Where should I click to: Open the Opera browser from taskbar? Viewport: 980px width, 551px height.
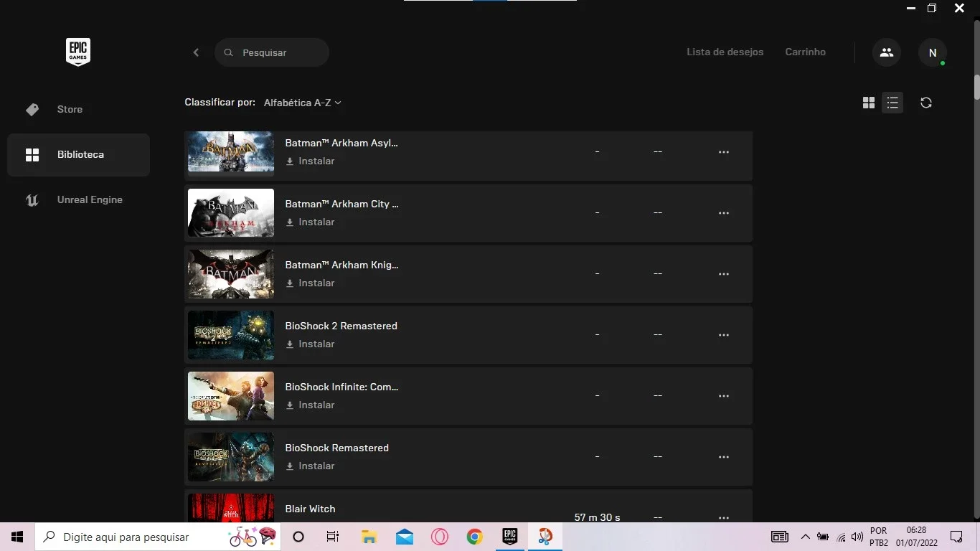[439, 537]
